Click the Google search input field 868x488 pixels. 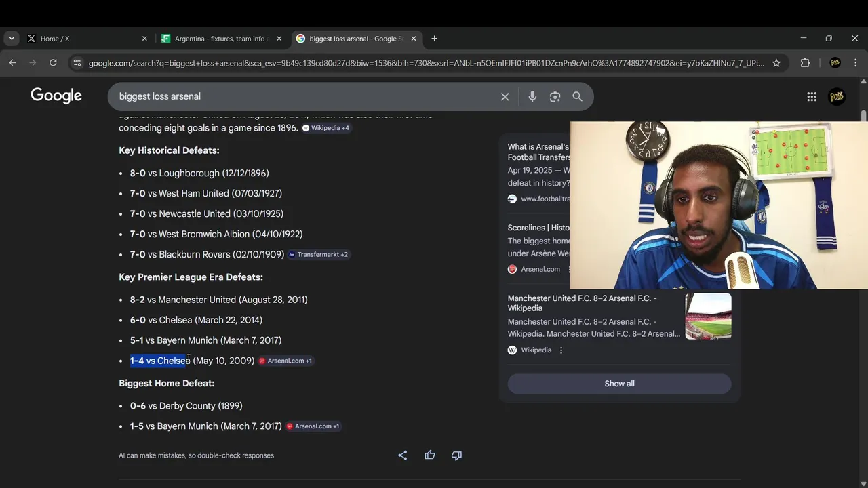pyautogui.click(x=305, y=96)
